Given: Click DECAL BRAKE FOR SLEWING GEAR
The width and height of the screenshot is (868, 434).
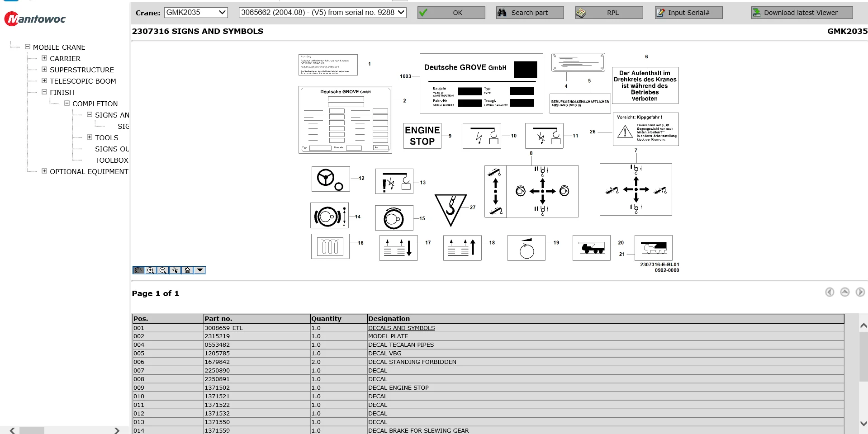Looking at the screenshot, I should (x=418, y=431).
